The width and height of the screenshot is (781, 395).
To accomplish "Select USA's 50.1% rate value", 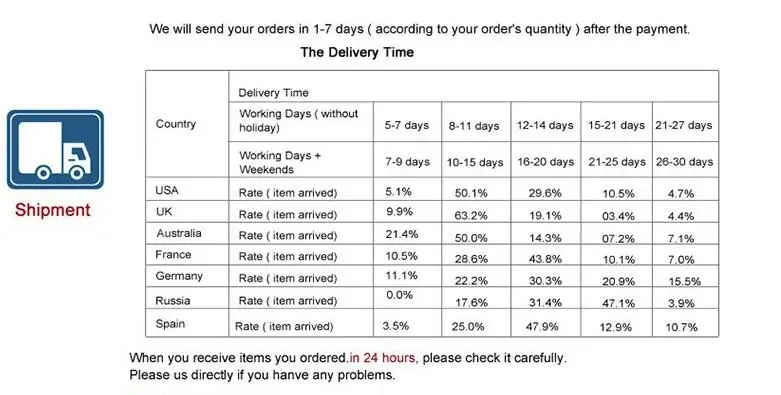I will tap(471, 193).
